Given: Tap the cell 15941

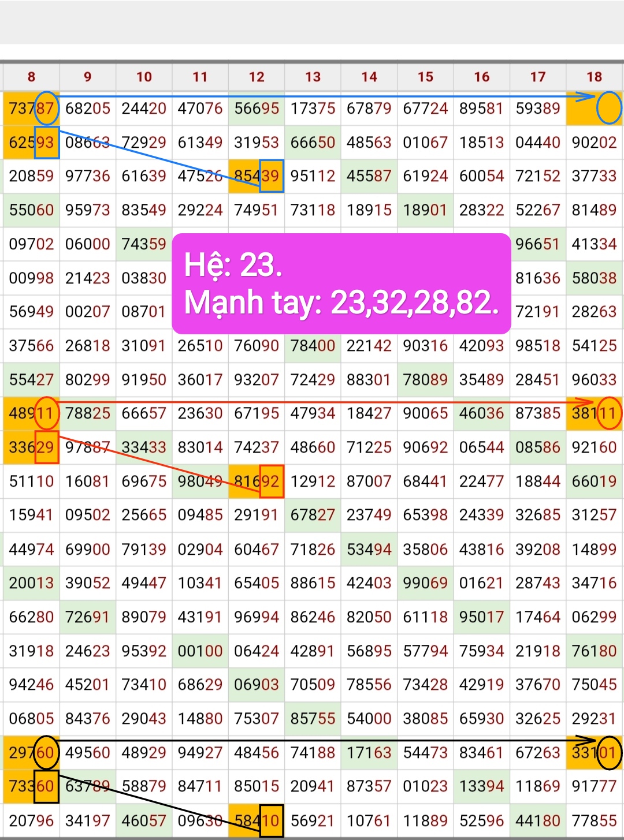Looking at the screenshot, I should (31, 515).
